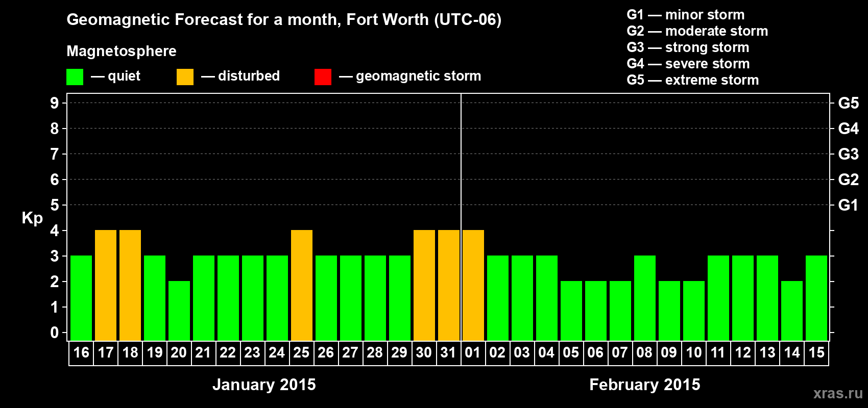Click the orange bar for January 18

(130, 285)
